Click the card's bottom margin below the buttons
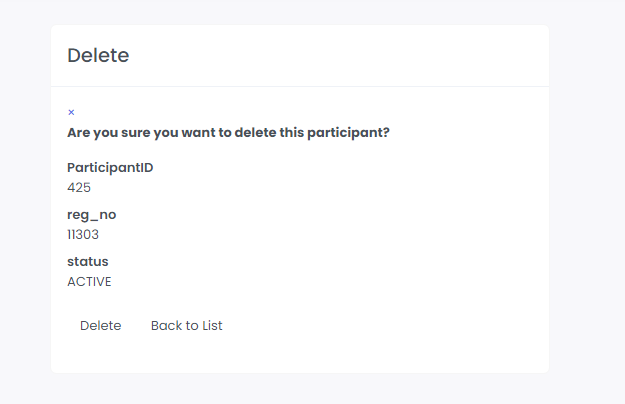Screen dimensions: 625x404 click(x=300, y=360)
